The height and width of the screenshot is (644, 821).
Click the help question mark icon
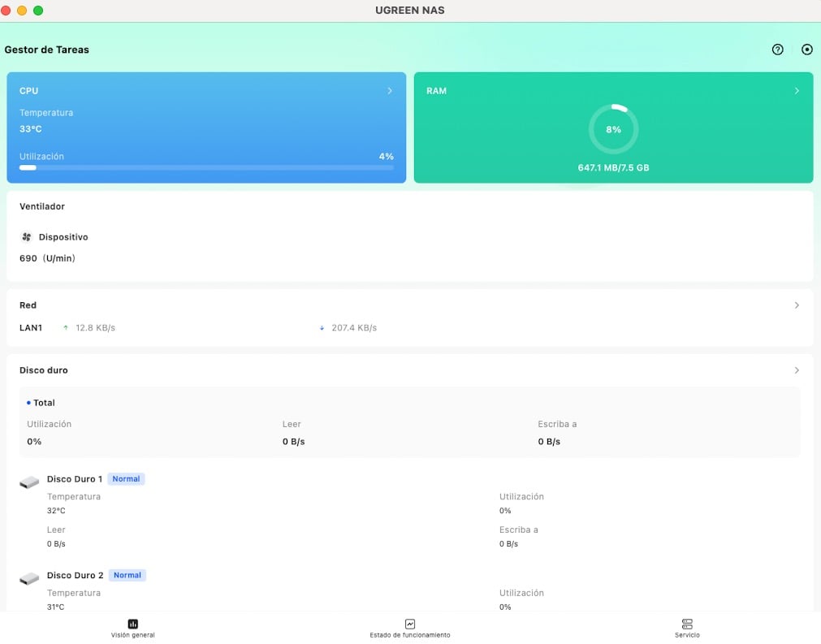click(x=777, y=50)
